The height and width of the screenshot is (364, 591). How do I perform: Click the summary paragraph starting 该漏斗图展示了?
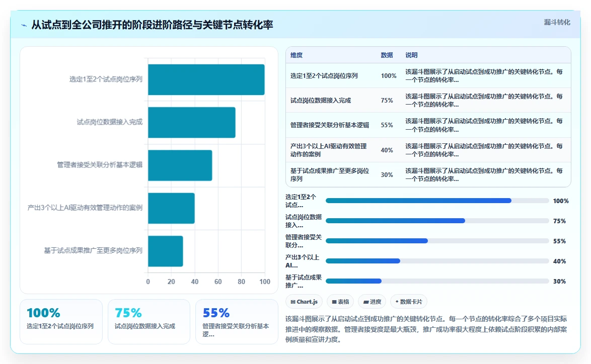[426, 329]
